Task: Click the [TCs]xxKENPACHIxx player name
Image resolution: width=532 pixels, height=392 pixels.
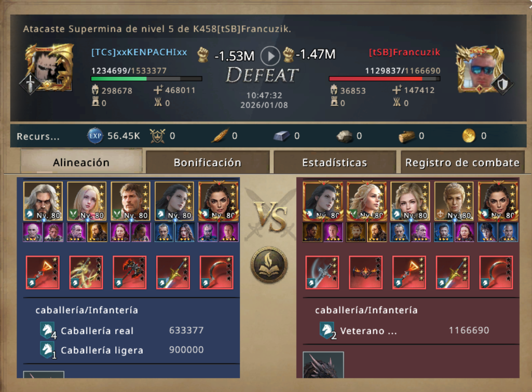Action: tap(139, 52)
